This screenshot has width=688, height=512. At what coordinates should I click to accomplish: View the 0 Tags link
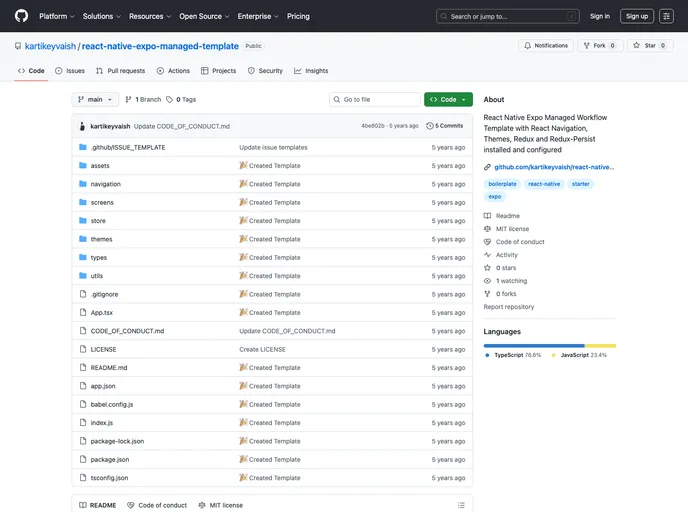181,100
